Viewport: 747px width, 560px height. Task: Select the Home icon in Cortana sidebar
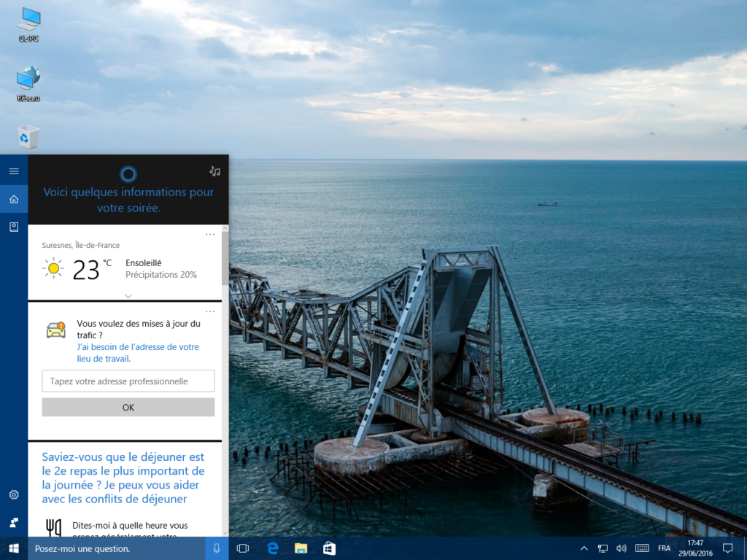pos(13,198)
